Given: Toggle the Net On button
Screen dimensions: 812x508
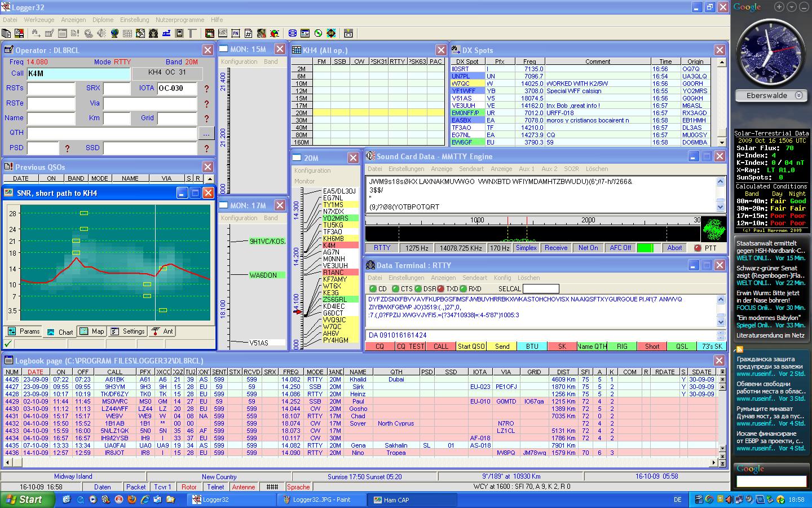Looking at the screenshot, I should tap(588, 248).
